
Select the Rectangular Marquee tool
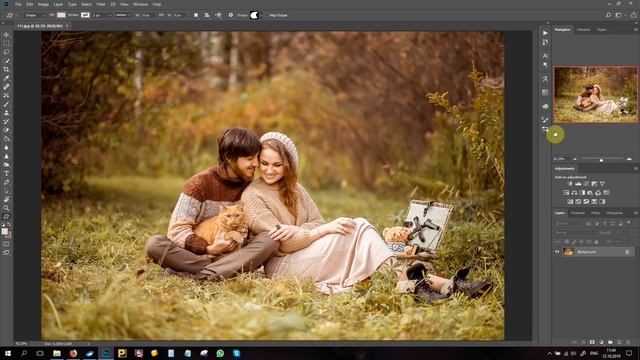tap(6, 43)
